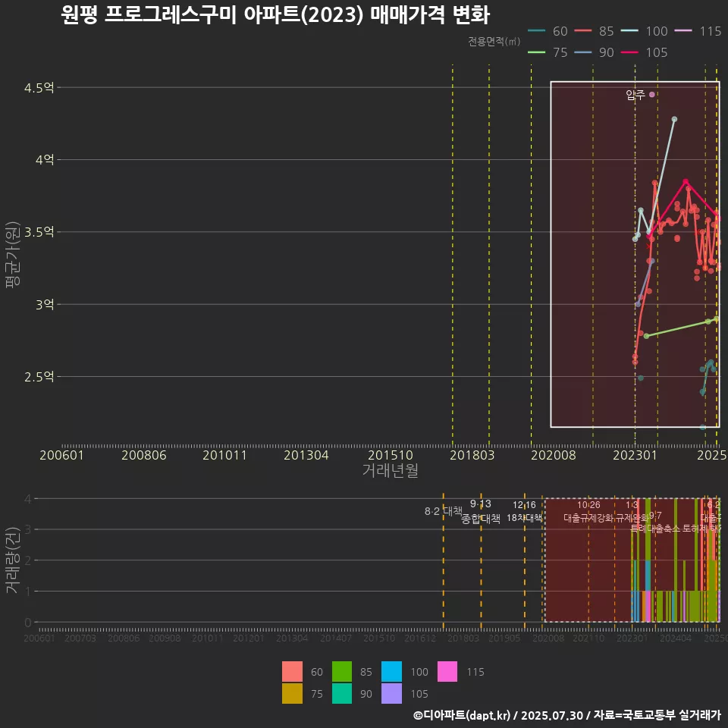This screenshot has height=728, width=728.
Task: Click the 10·26 대출규제강화 annotation
Action: pos(588,511)
